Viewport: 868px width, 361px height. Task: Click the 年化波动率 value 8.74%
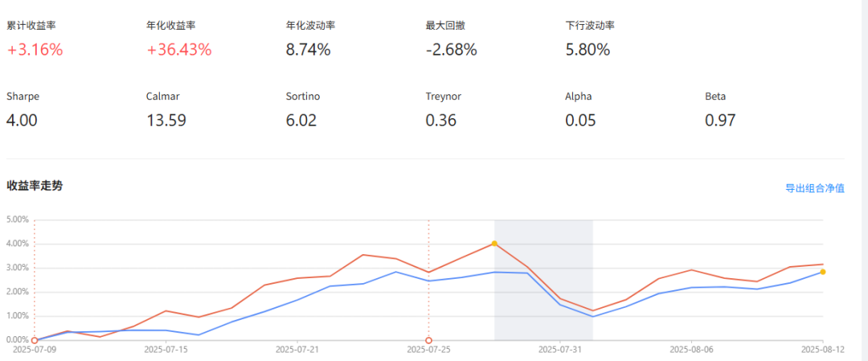point(308,50)
